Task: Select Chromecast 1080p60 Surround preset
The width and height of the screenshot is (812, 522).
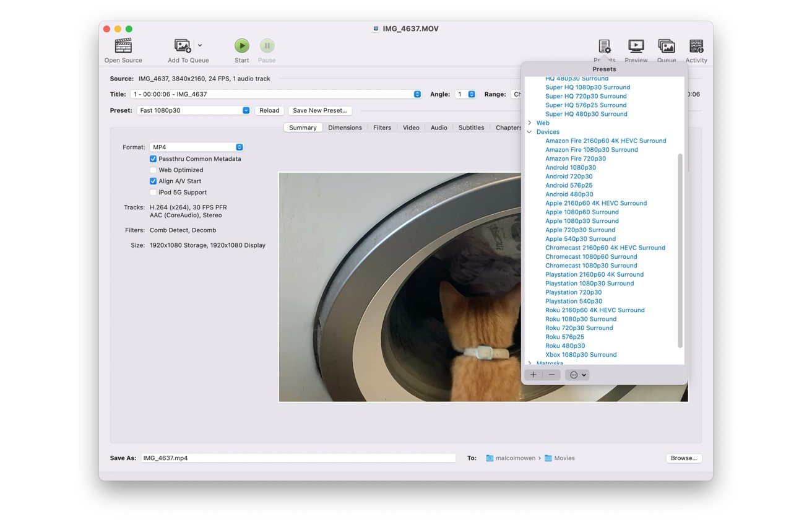Action: pos(591,256)
